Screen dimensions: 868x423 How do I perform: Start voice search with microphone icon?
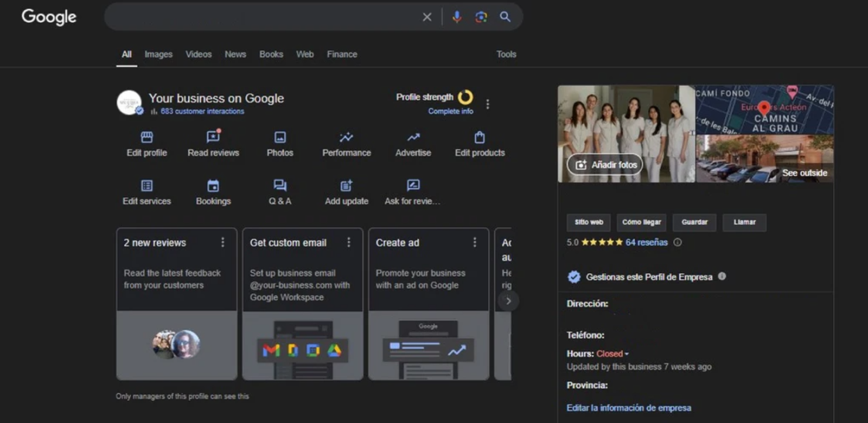point(457,17)
